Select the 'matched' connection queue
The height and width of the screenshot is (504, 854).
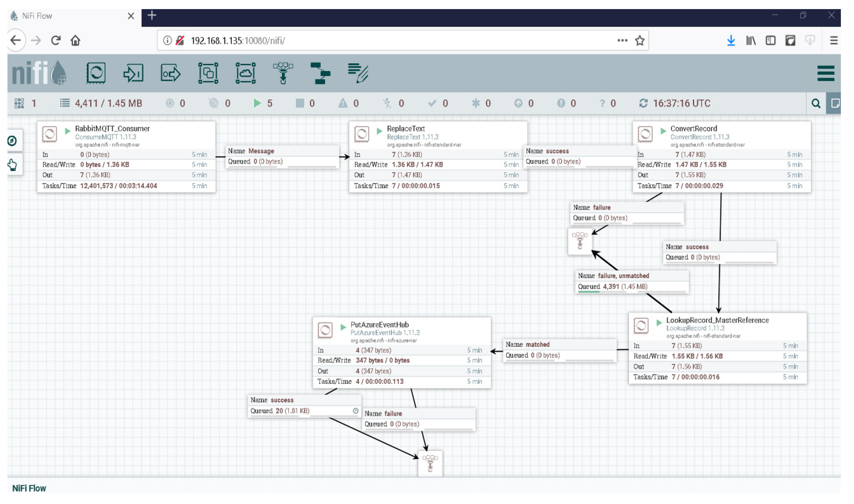(x=560, y=350)
